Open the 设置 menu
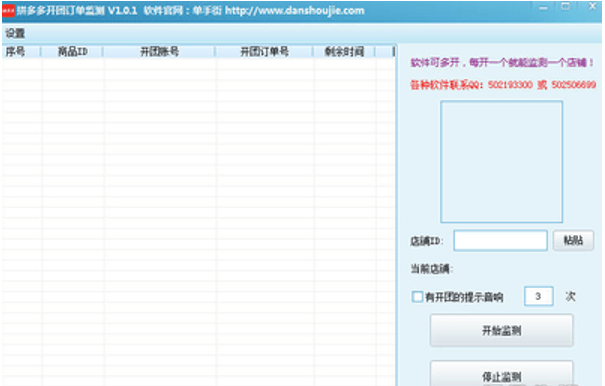This screenshot has height=386, width=605. point(15,33)
